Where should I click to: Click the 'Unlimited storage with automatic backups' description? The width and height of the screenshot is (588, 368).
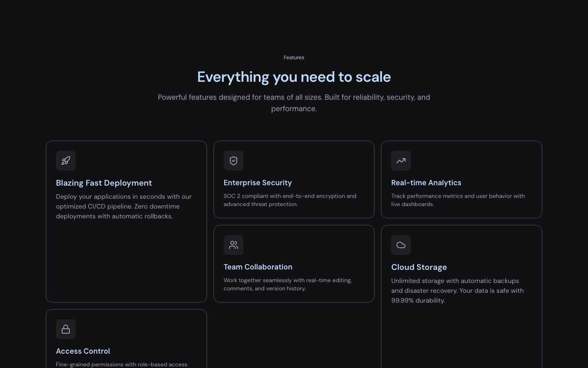tap(457, 291)
